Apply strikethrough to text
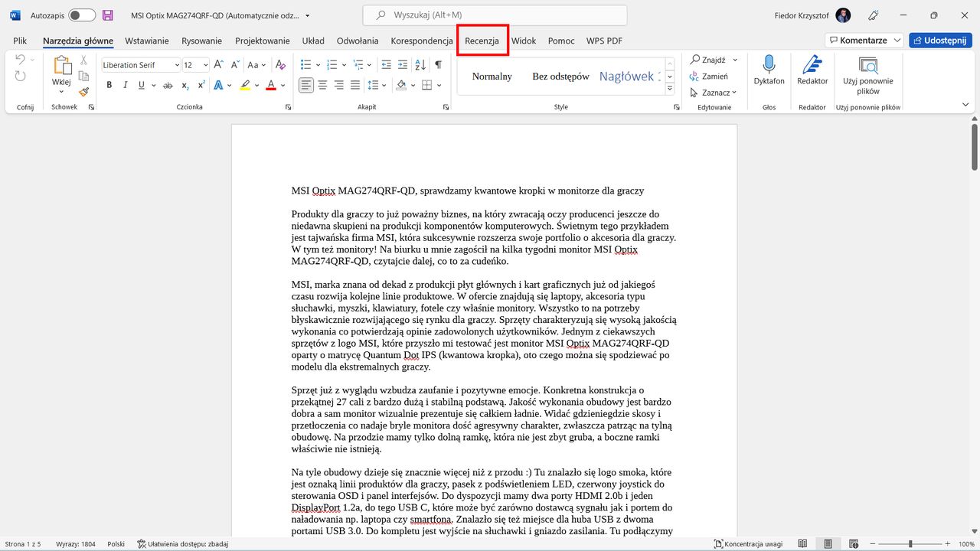This screenshot has height=551, width=980. point(168,85)
